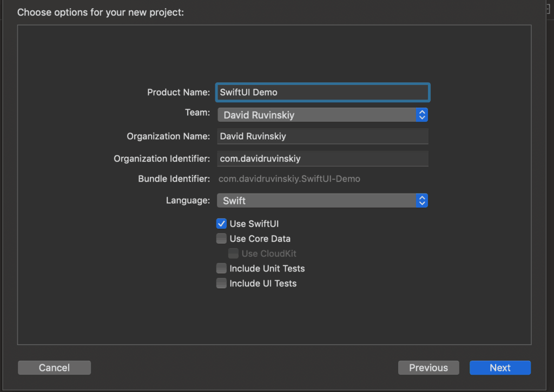Click the "Language:" label text

coord(188,201)
